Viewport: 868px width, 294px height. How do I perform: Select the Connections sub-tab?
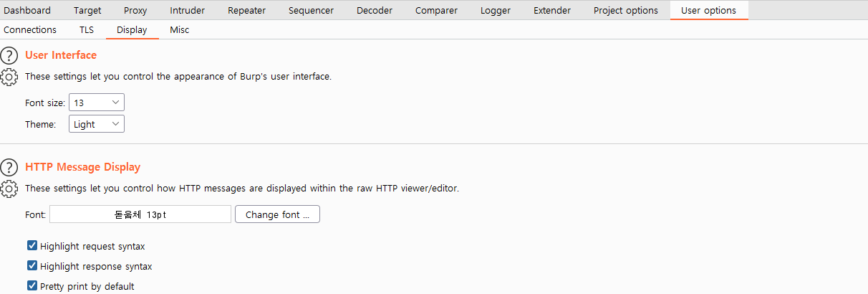click(x=30, y=30)
